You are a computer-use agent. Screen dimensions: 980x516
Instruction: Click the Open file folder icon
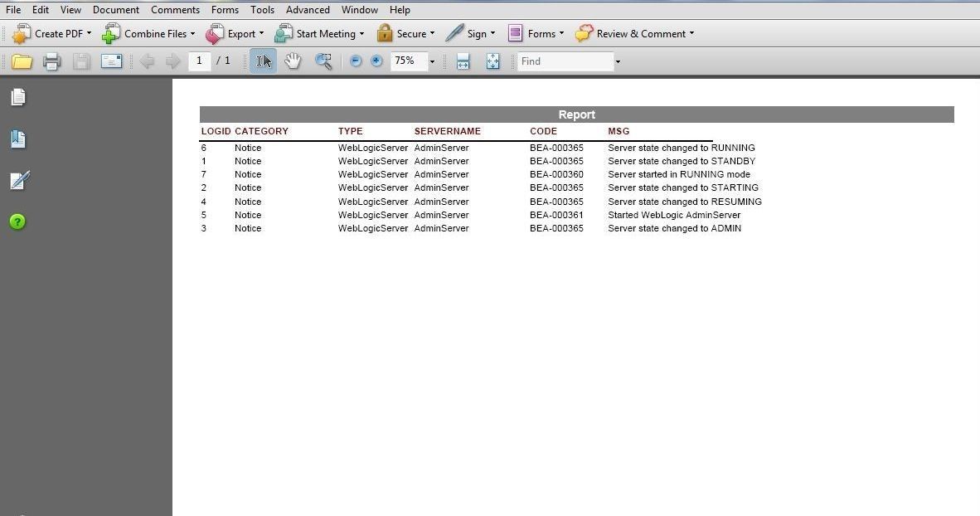(x=22, y=61)
